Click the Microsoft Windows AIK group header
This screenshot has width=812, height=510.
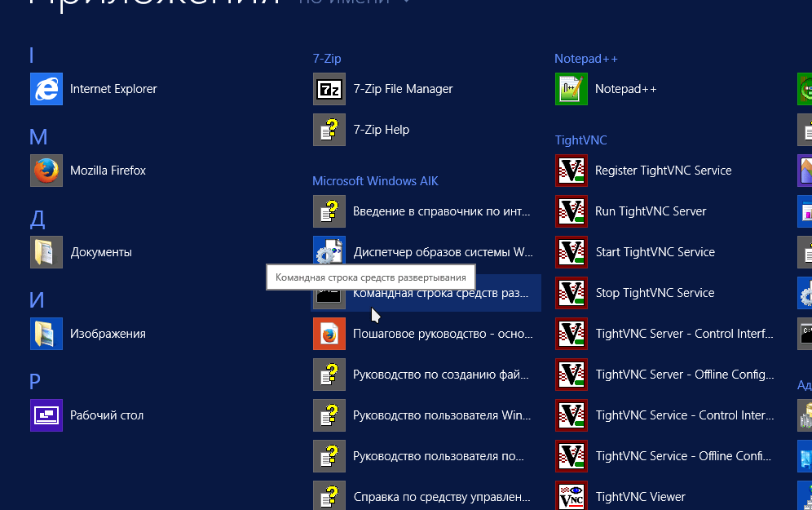coord(375,181)
